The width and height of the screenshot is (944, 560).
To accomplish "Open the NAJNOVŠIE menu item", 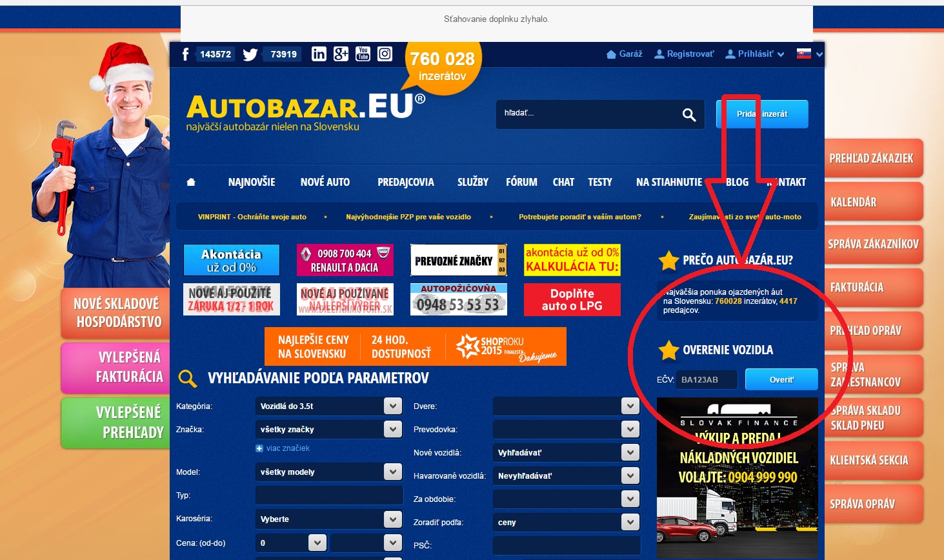I will [x=252, y=182].
